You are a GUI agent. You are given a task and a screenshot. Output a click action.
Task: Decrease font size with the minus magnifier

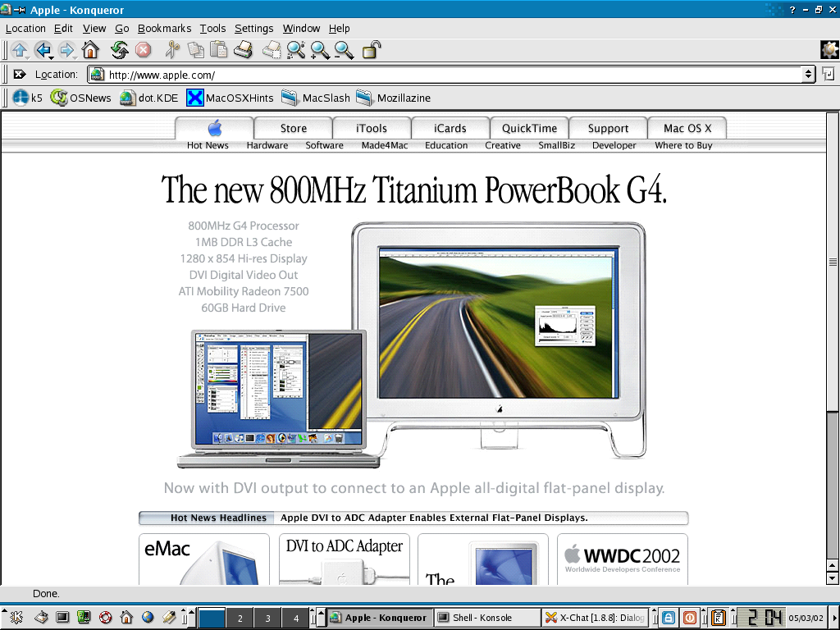[x=344, y=50]
